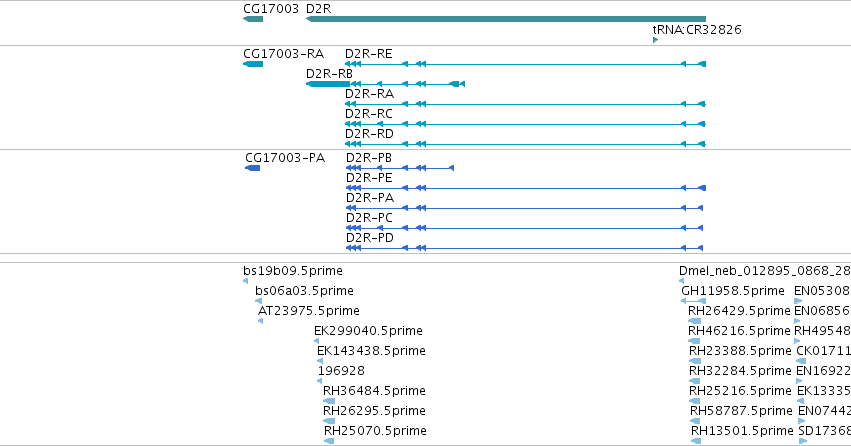Viewport: 851px width, 446px height.
Task: Click the EN16922 EST arrow
Action: click(799, 381)
